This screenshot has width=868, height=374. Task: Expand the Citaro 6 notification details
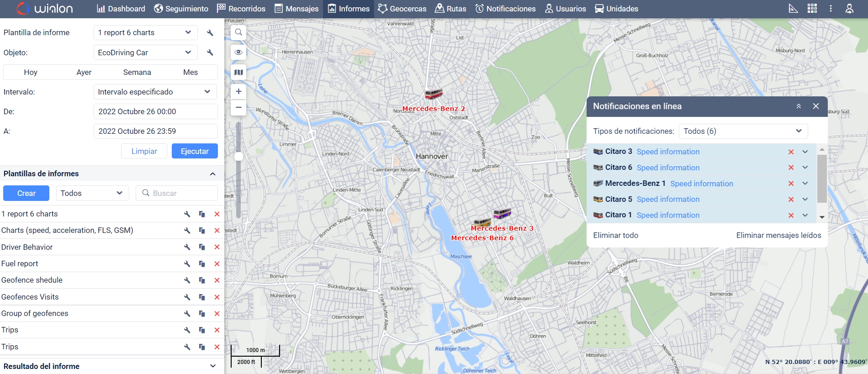pyautogui.click(x=805, y=168)
